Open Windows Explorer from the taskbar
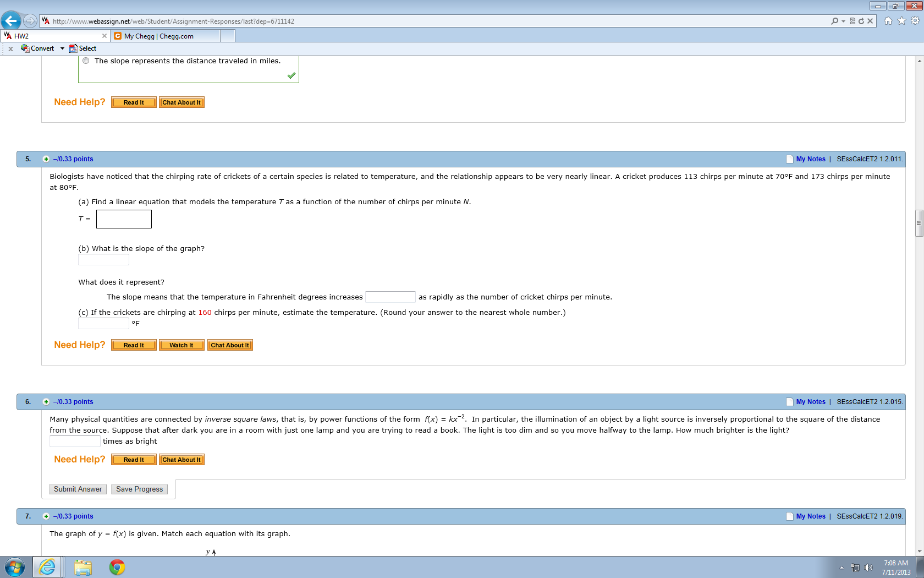 pyautogui.click(x=82, y=567)
